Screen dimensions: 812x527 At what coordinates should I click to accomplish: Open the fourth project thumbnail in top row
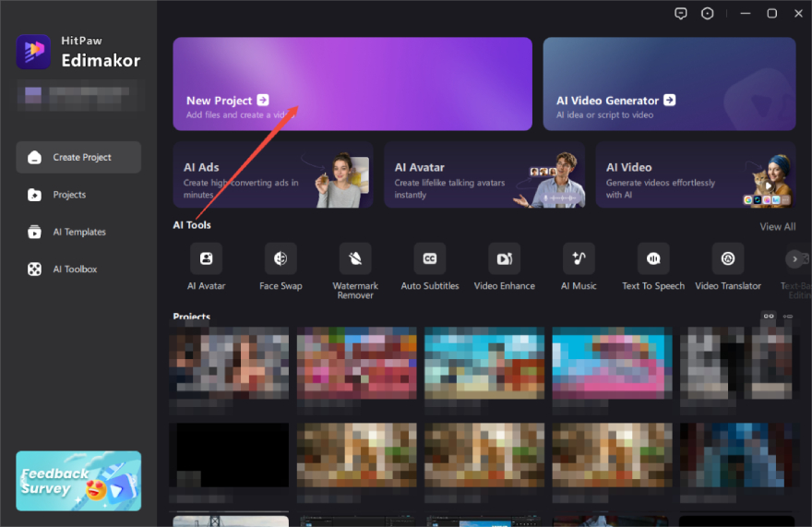[612, 364]
